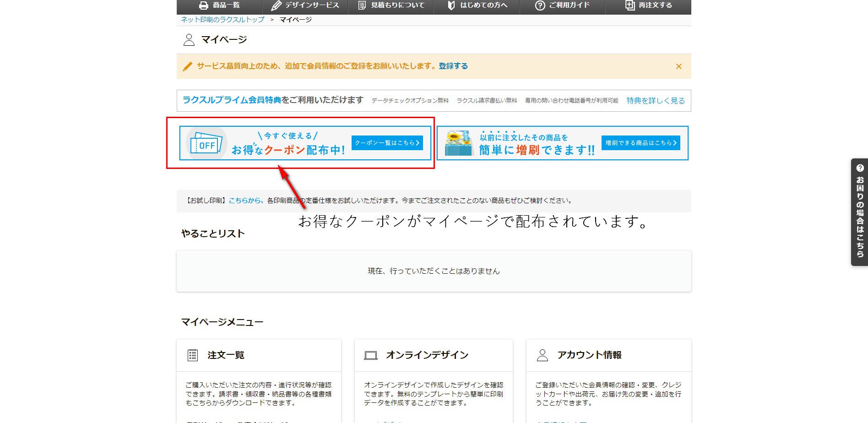Image resolution: width=868 pixels, height=423 pixels.
Task: Open 見積もりについて menu item
Action: (391, 5)
